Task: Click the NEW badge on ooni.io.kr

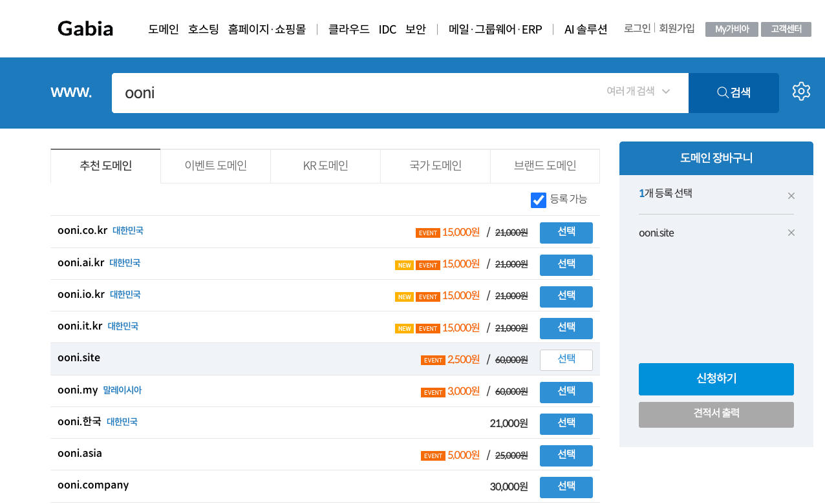Action: (x=404, y=297)
